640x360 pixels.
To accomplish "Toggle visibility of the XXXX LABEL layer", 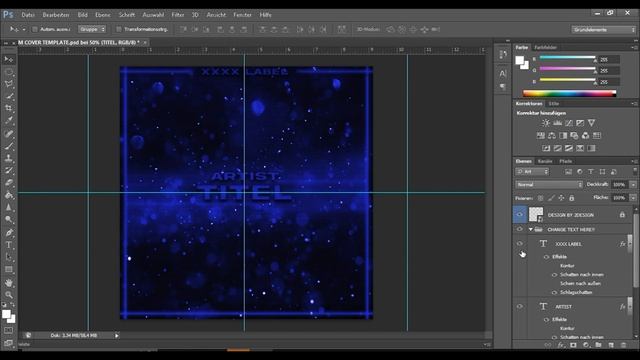I will click(x=520, y=244).
